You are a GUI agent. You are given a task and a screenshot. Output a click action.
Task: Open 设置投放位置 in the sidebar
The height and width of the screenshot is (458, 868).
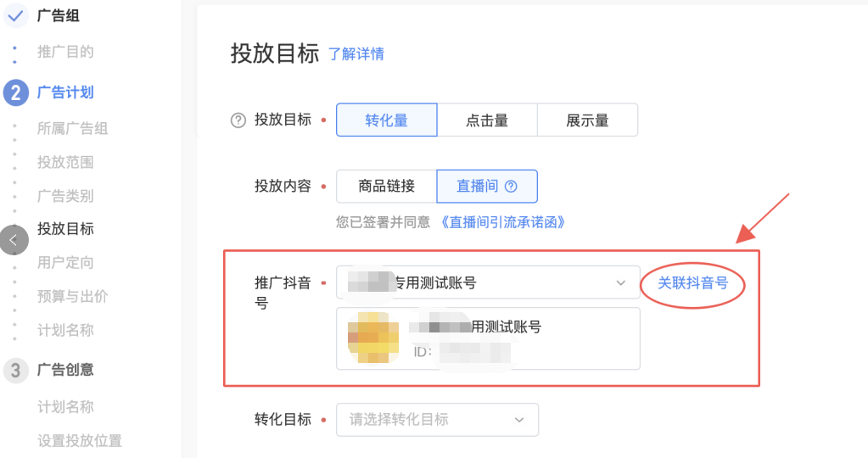[80, 441]
